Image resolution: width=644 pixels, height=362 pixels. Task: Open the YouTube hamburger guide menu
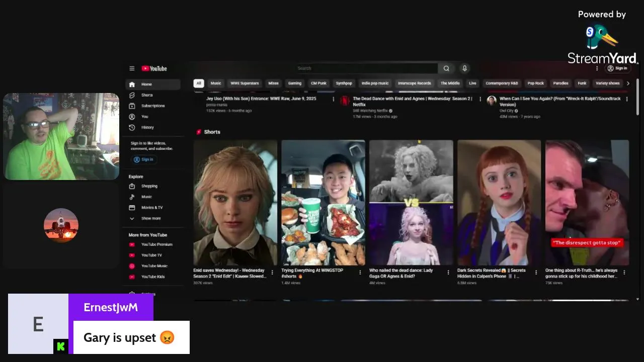(132, 68)
